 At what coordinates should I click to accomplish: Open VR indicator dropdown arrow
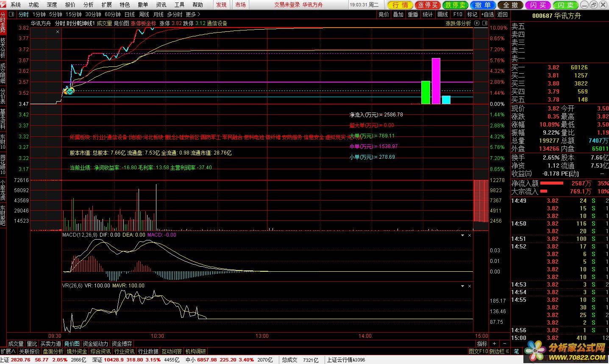click(x=462, y=286)
